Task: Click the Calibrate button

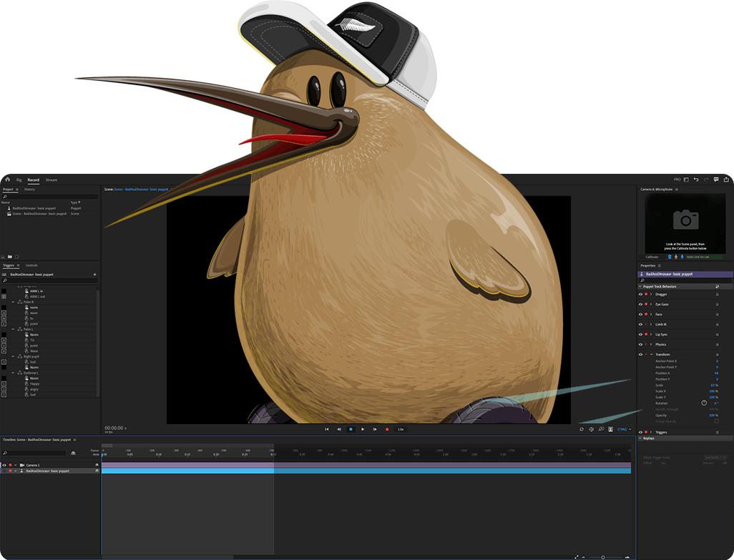Action: [x=652, y=257]
